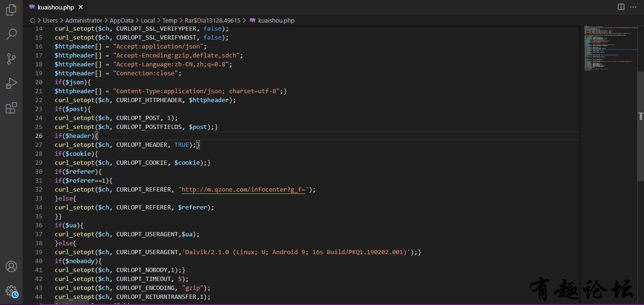Click the PHP file icon in the tab
The height and width of the screenshot is (305, 644).
tap(32, 7)
